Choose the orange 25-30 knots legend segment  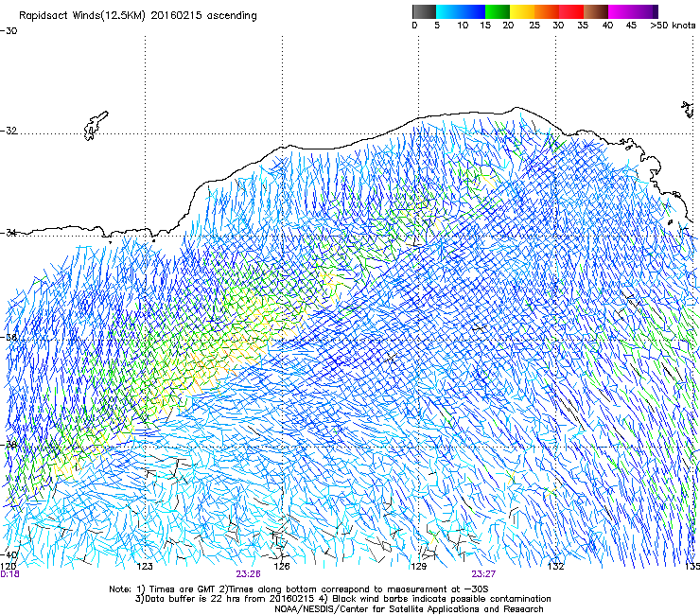pos(547,11)
